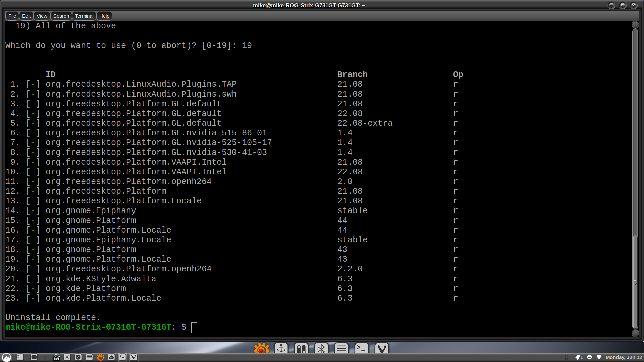Click the printer tray icon
The image size is (644, 362).
click(x=590, y=357)
